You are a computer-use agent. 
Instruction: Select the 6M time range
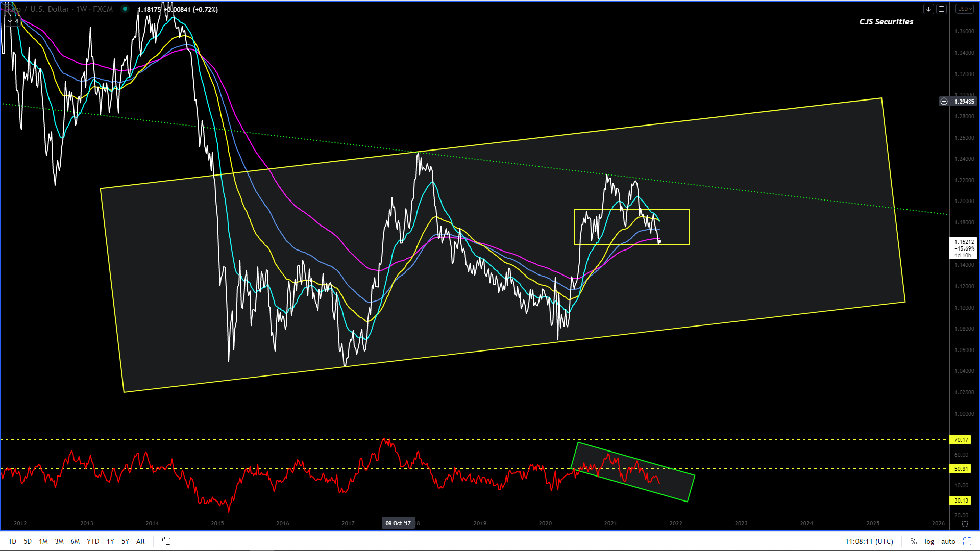[75, 541]
